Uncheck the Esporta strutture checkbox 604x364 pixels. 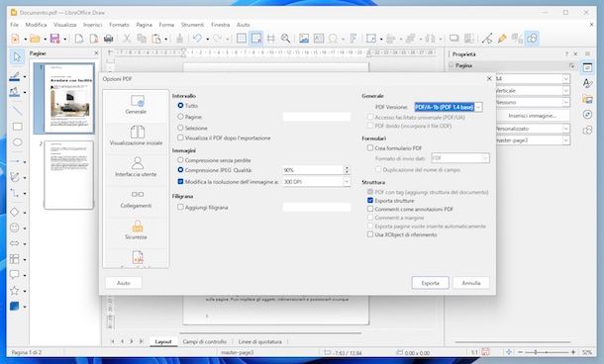click(x=370, y=201)
